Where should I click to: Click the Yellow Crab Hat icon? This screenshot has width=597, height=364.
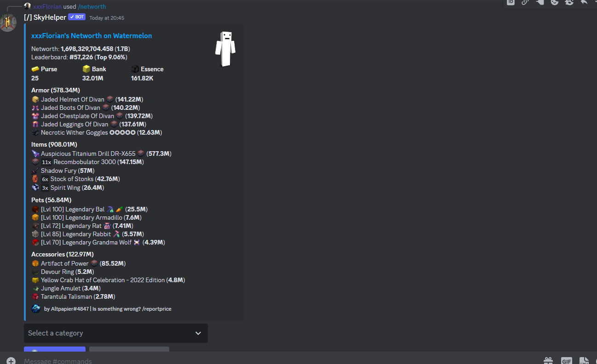35,280
